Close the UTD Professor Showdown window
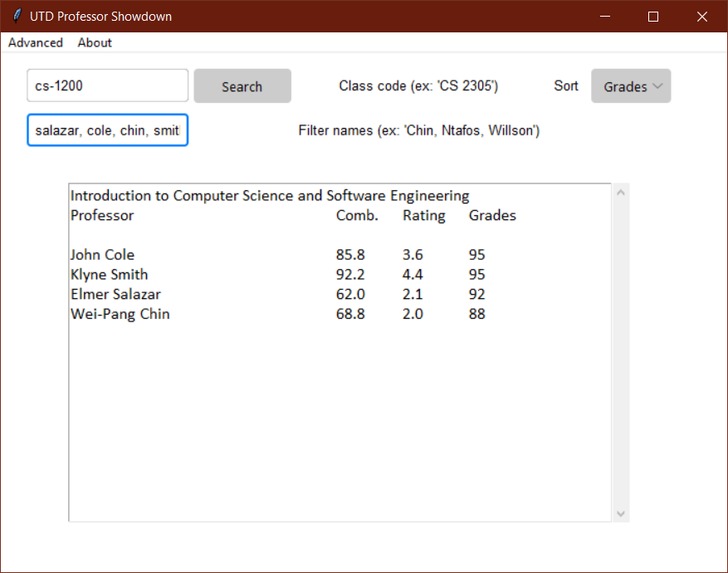728x573 pixels. pos(702,16)
